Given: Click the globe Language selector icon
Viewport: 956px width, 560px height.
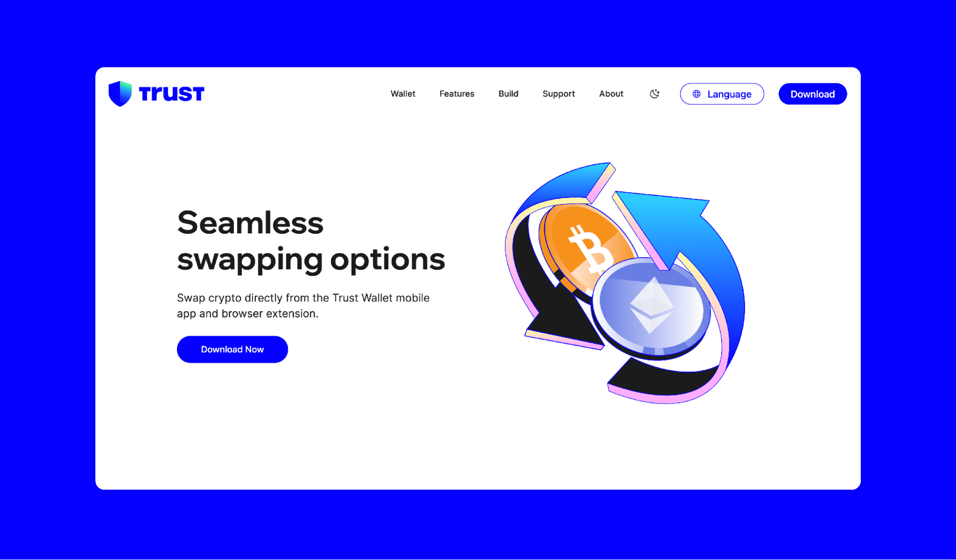Looking at the screenshot, I should [696, 94].
